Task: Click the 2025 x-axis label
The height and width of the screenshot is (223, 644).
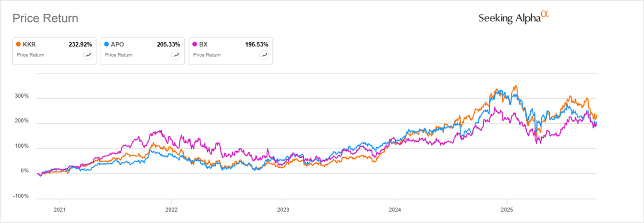Action: [507, 209]
